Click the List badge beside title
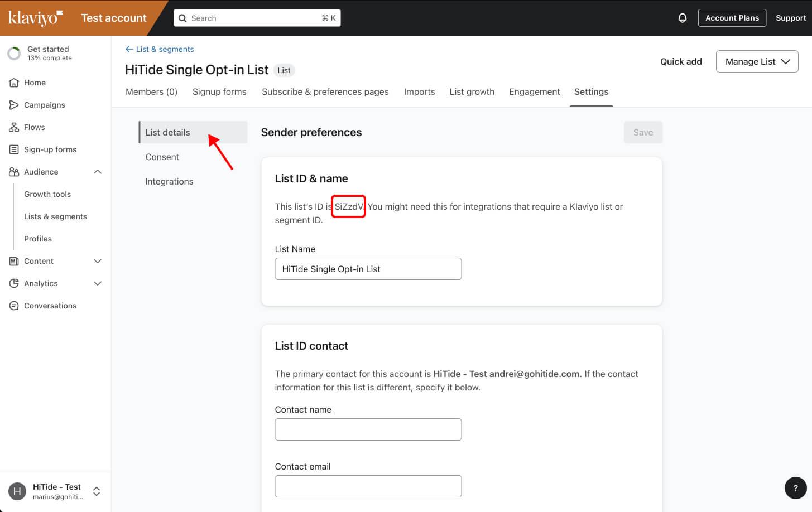812x512 pixels. tap(284, 70)
